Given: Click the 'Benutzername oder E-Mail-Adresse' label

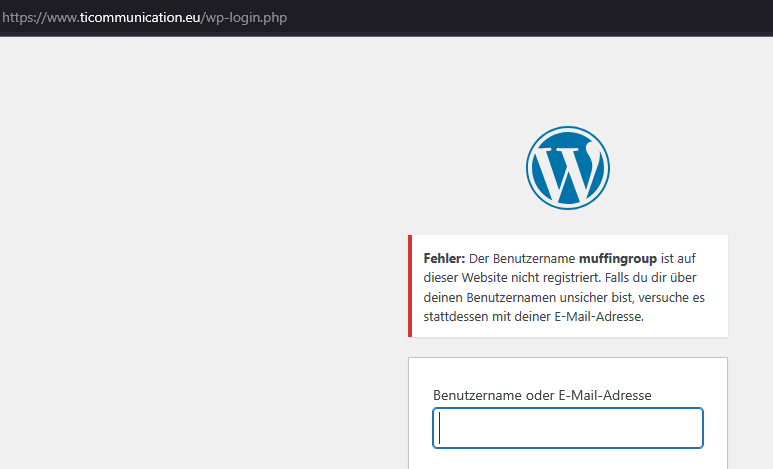Looking at the screenshot, I should coord(542,395).
